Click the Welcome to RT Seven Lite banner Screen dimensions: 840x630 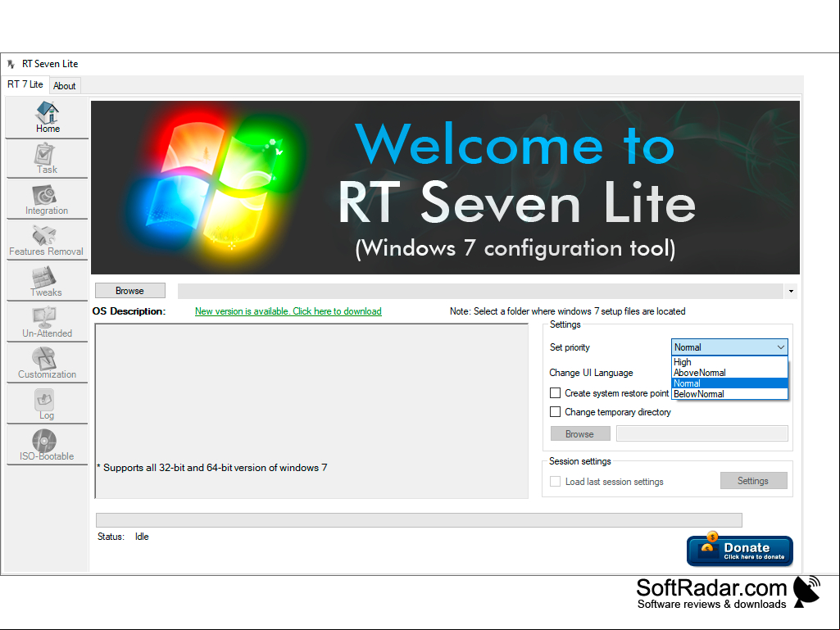445,188
